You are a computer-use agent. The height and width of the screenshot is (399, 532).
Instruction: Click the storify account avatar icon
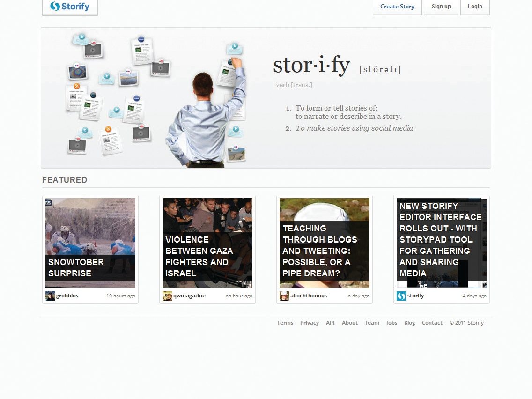tap(401, 296)
